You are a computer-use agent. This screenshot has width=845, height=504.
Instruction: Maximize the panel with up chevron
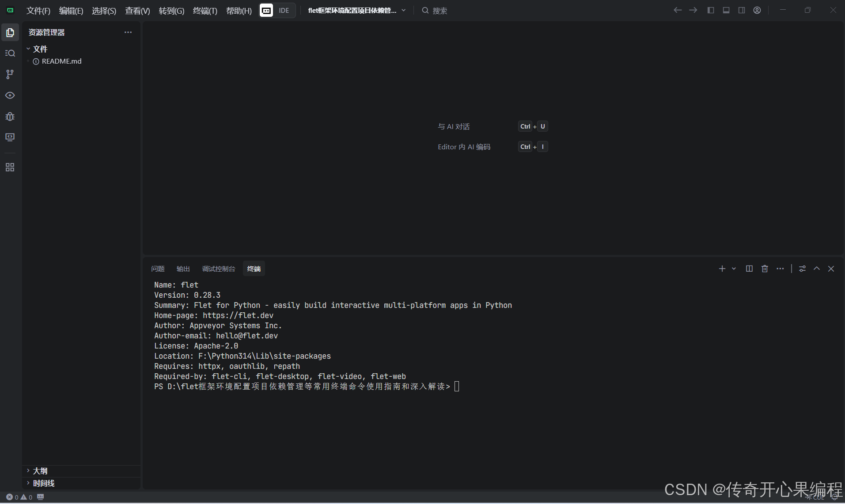point(817,269)
